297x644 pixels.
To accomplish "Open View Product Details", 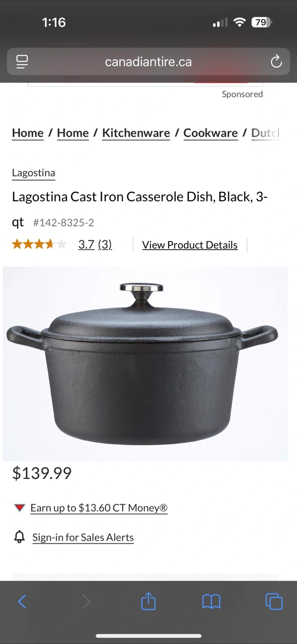I will tap(190, 245).
